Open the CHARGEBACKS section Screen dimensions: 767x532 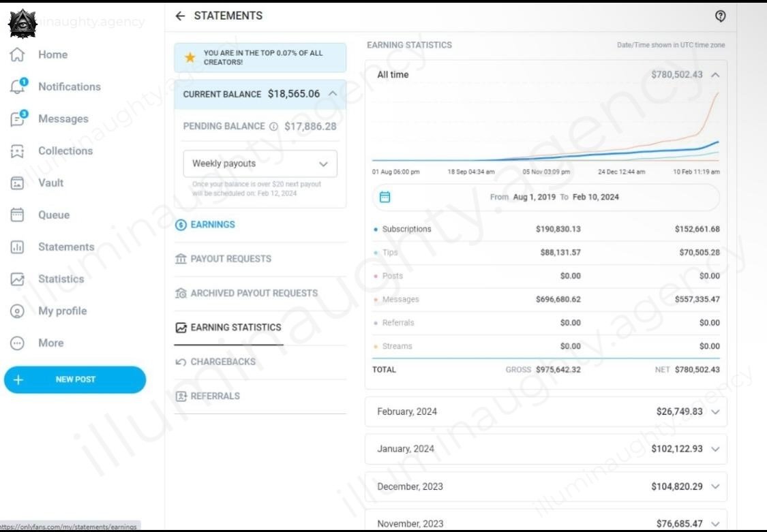223,362
